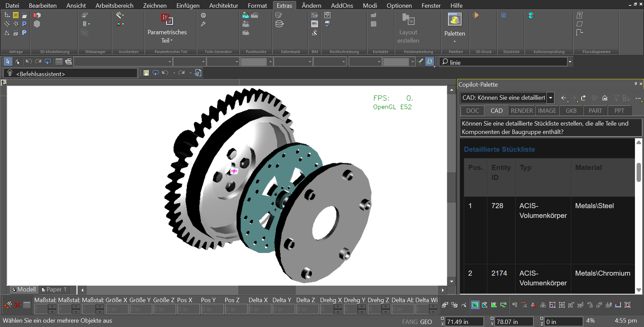Click the Copilot palette home icon
644x327 pixels.
point(605,98)
